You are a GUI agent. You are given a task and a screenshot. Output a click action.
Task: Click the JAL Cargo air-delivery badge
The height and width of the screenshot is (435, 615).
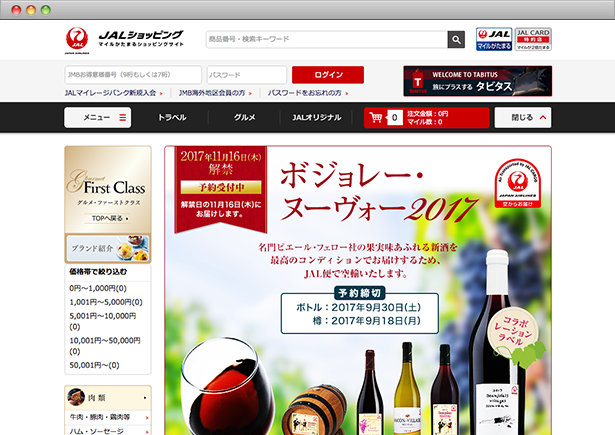tap(518, 183)
